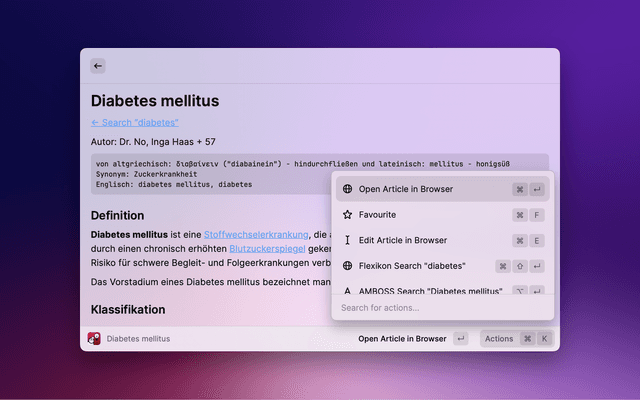The height and width of the screenshot is (400, 640).
Task: Follow the Search "diabetes" back link
Action: [x=134, y=122]
